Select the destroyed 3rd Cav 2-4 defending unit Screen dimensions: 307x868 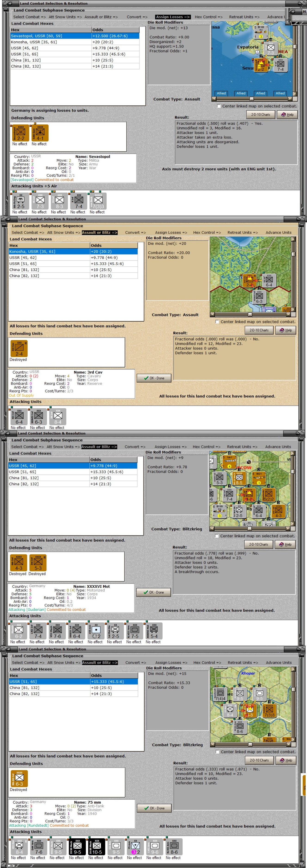coord(19,349)
